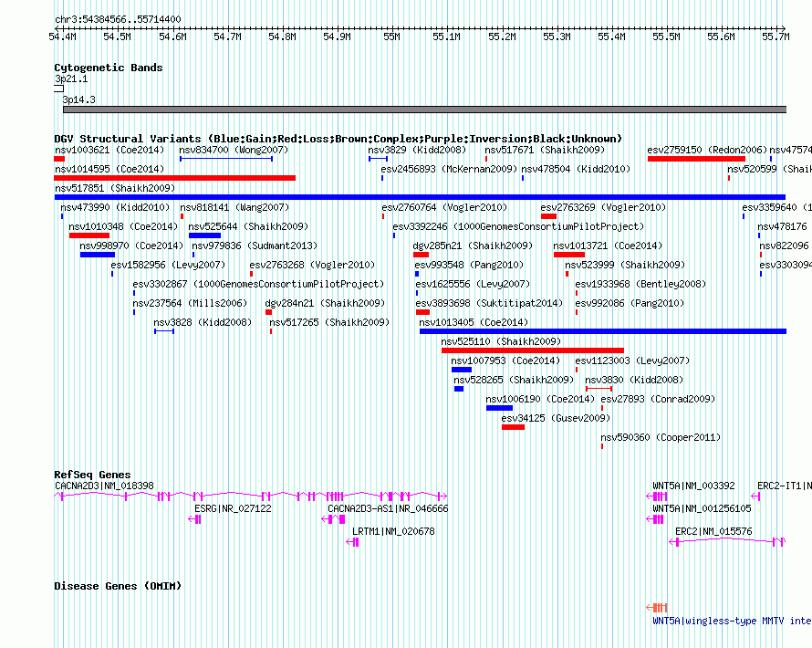
Task: Select the nsv834700 (Wong2007) blue interval line
Action: point(225,159)
